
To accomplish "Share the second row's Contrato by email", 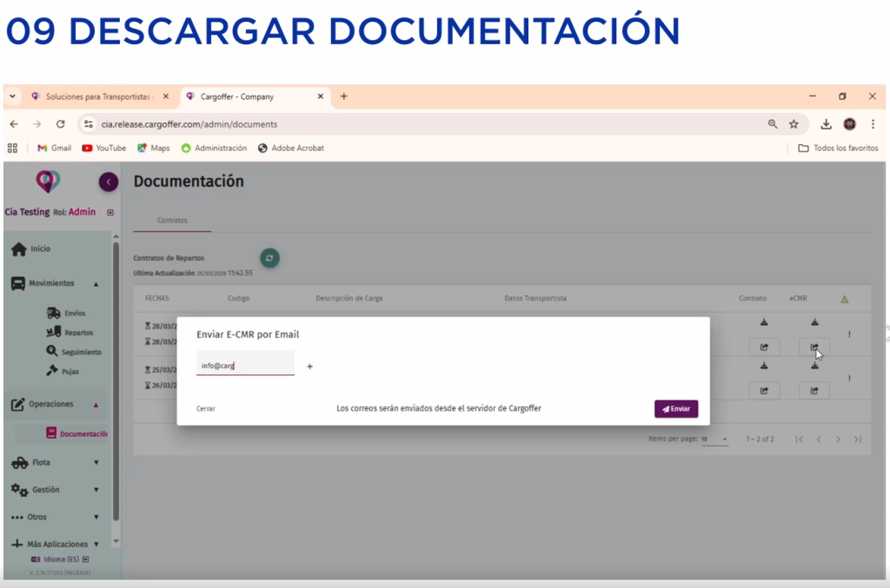I will (764, 391).
